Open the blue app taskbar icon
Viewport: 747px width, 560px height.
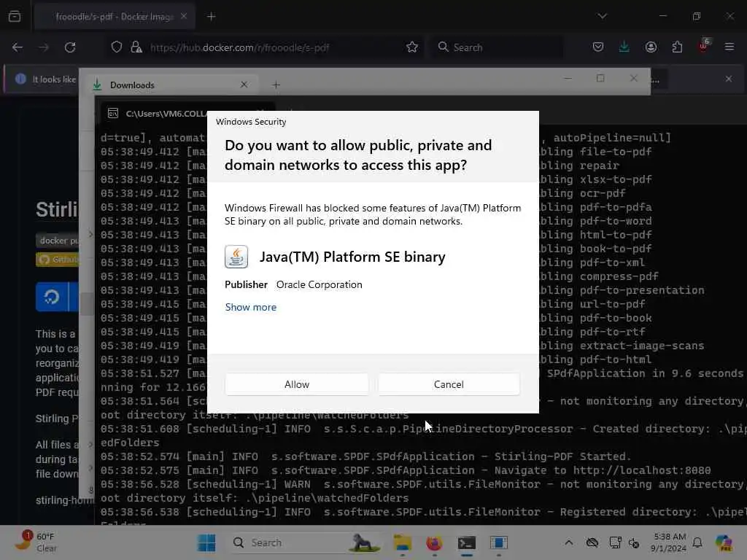[x=498, y=542]
